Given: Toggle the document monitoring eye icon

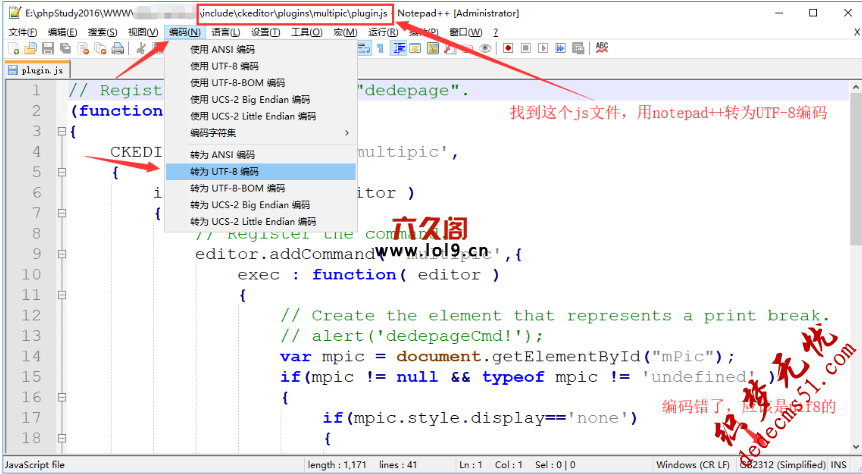Looking at the screenshot, I should click(485, 48).
